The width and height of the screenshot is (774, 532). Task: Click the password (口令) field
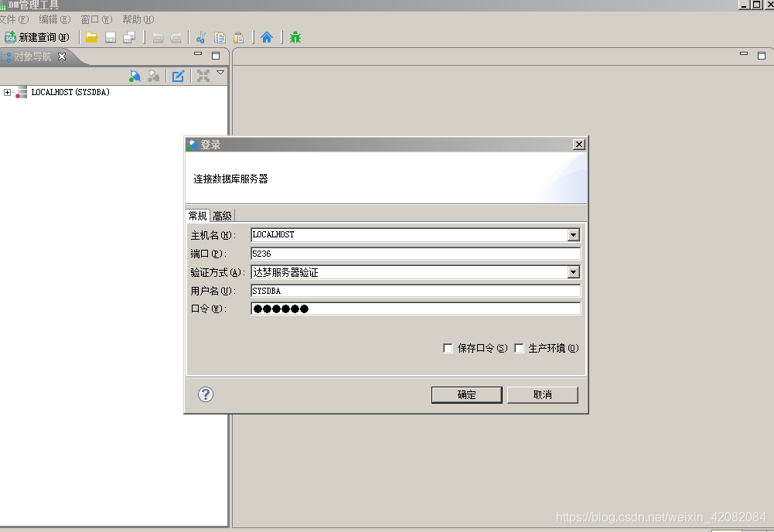(416, 309)
